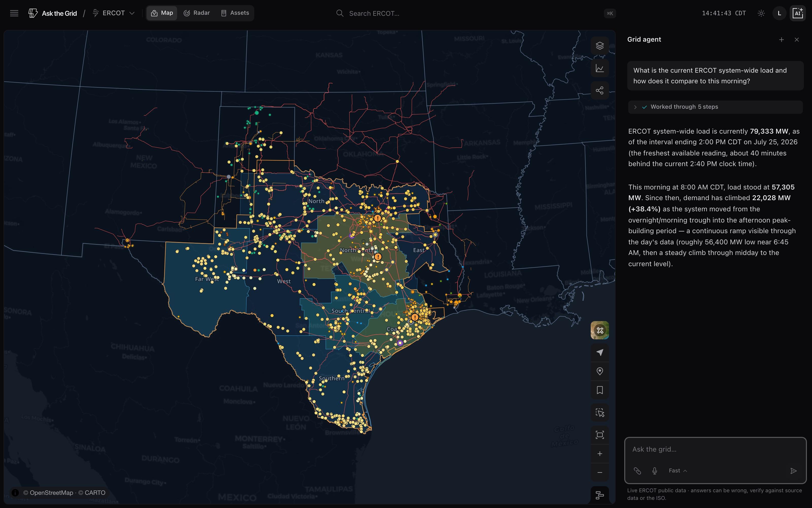Open saved bookmarks on the map
Viewport: 812px width, 508px height.
600,390
